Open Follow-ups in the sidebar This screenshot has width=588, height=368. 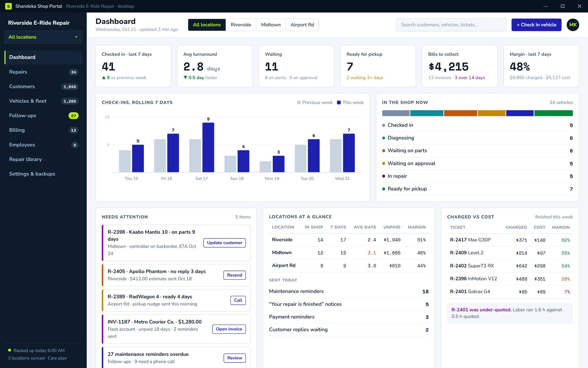point(43,116)
